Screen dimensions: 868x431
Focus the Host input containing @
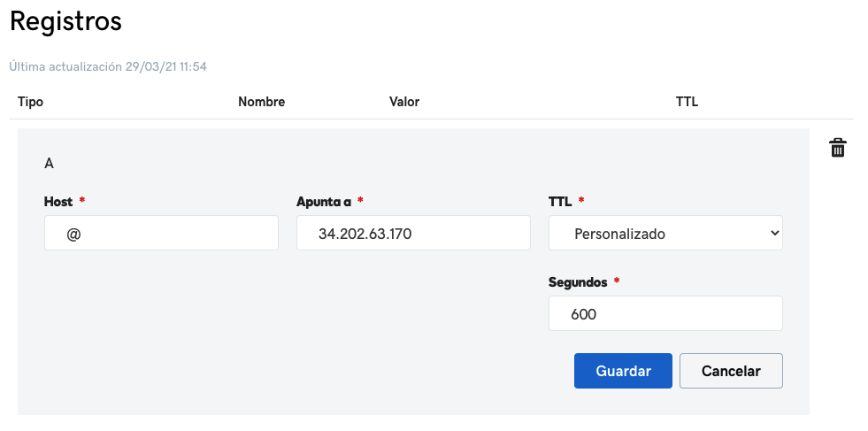pos(161,234)
